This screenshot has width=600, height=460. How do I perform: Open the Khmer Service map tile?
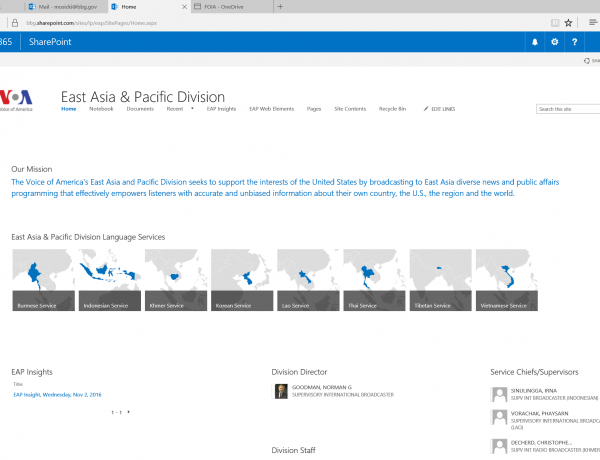coord(176,280)
